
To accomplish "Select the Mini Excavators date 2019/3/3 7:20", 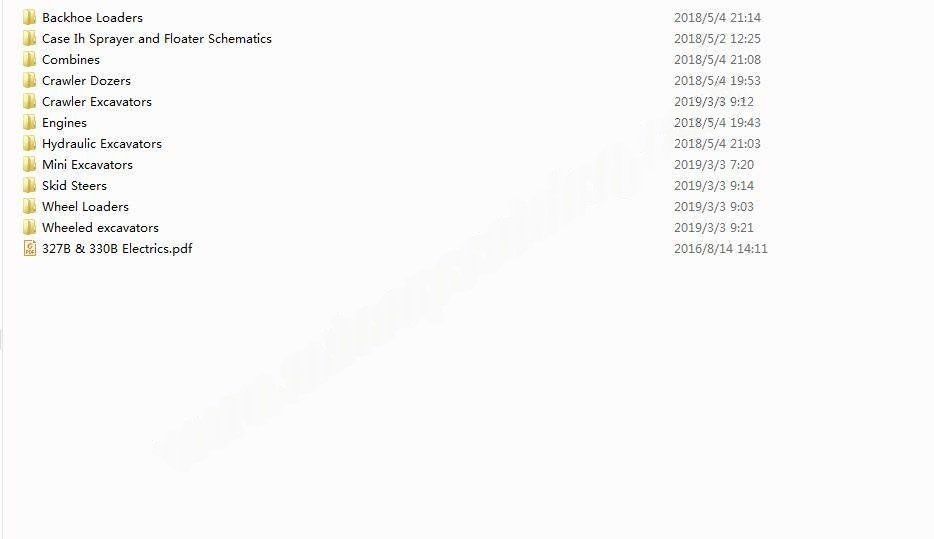I will tap(714, 165).
